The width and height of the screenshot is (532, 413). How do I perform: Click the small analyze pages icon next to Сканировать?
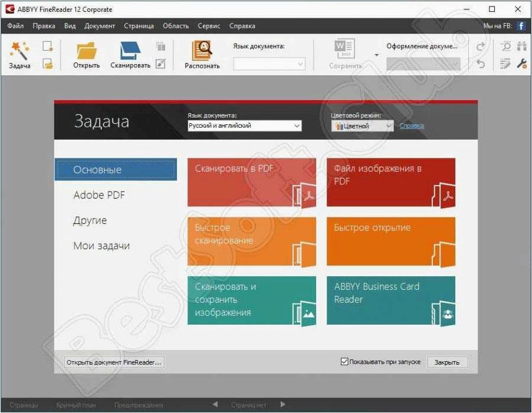(161, 46)
